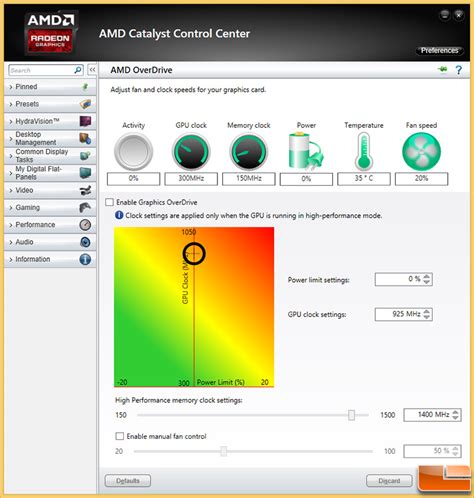Click the Pinned pushpin icon
The width and height of the screenshot is (474, 498).
(x=85, y=87)
